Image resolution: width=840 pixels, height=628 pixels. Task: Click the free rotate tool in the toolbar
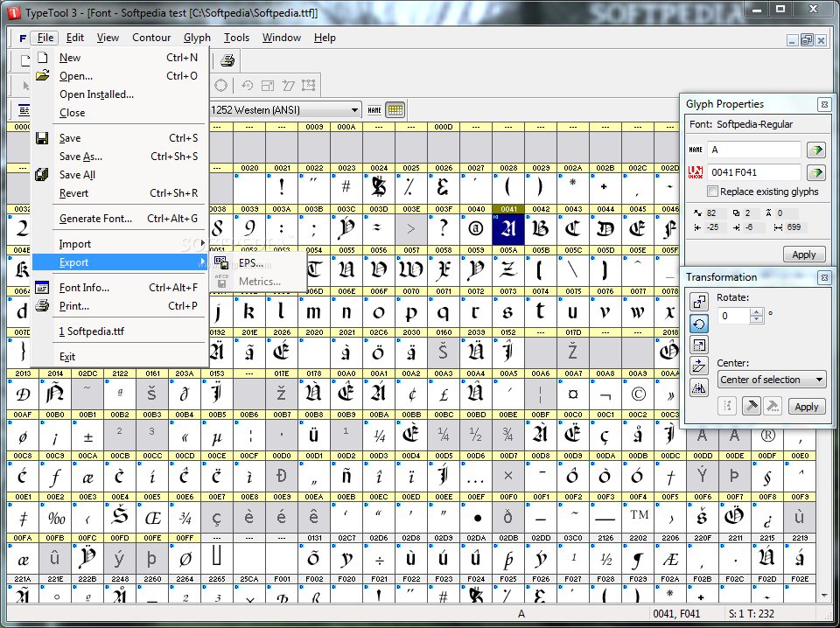(x=247, y=86)
